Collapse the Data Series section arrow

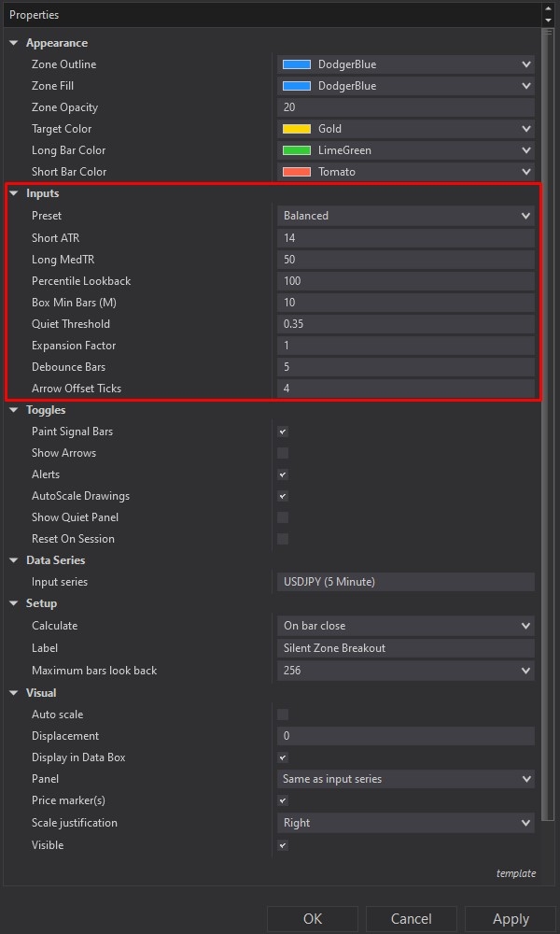[14, 560]
